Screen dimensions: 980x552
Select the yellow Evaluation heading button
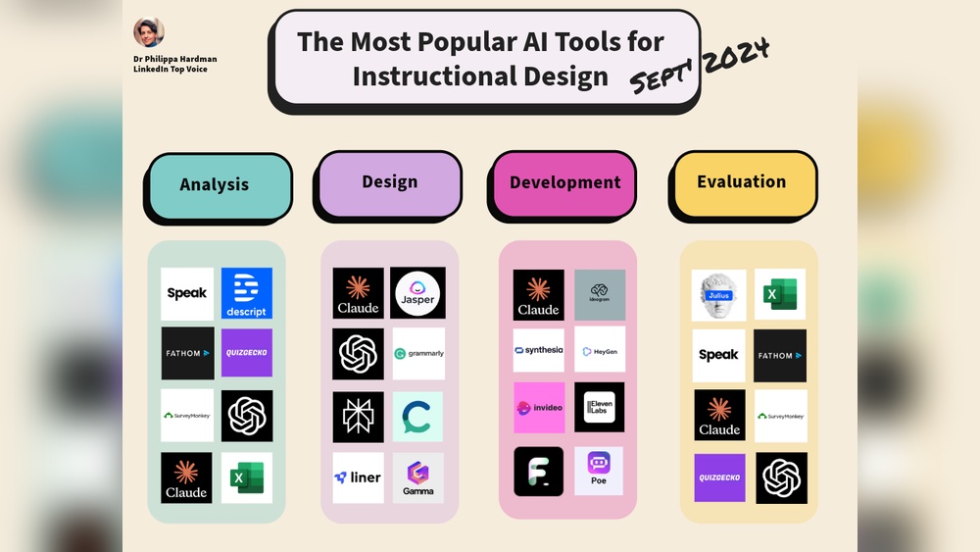pyautogui.click(x=743, y=185)
